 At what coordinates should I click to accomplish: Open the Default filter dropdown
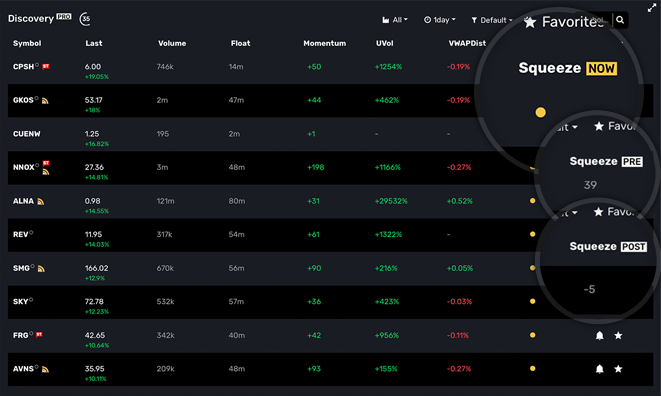tap(492, 20)
